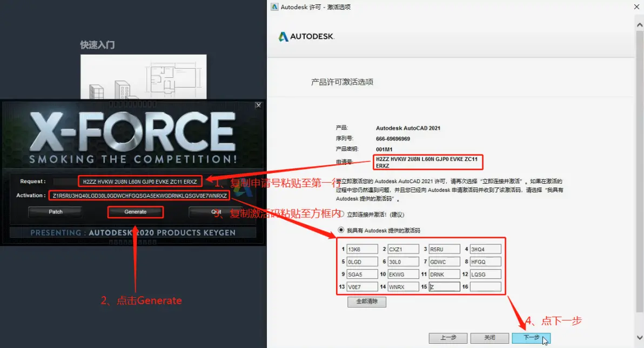The height and width of the screenshot is (348, 644).
Task: Click the scroll down arrow in Autodesk window
Action: [x=640, y=338]
